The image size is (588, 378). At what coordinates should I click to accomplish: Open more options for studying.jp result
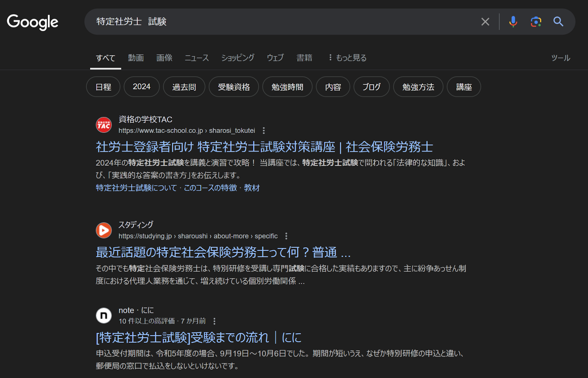(286, 236)
